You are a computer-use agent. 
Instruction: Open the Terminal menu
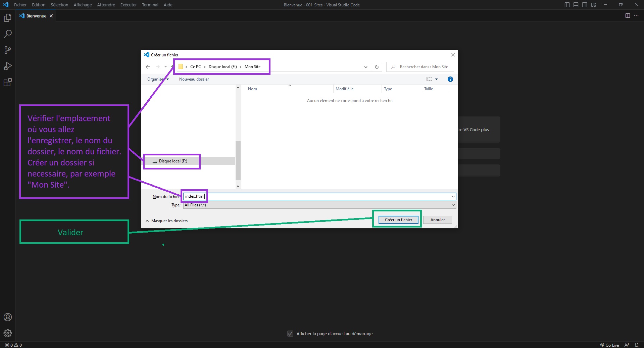pyautogui.click(x=150, y=5)
